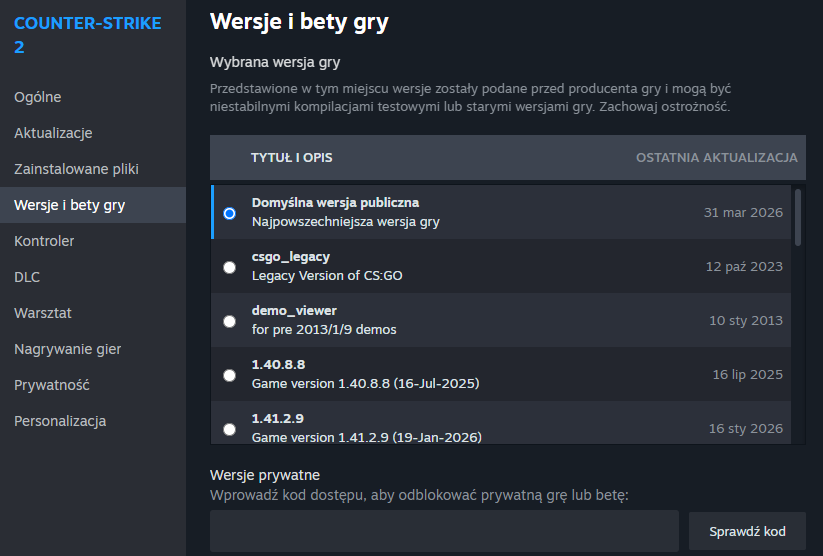Open the Warsztat section

pos(43,313)
